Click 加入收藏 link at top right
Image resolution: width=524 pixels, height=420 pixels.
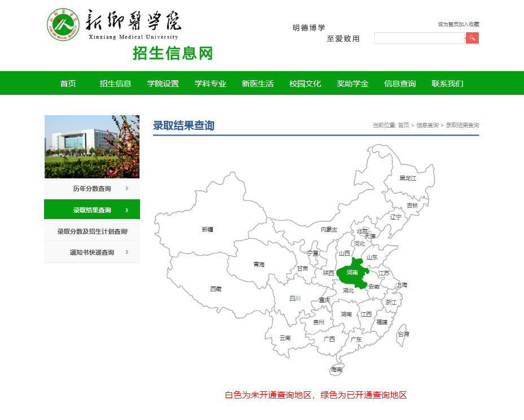(469, 24)
